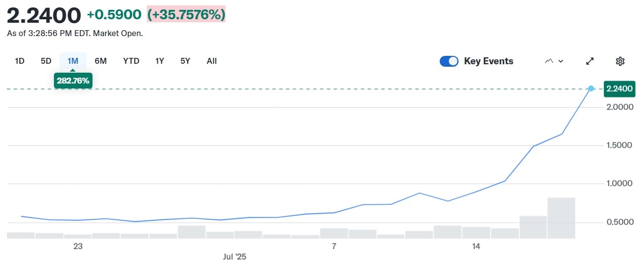Show the All time range
644x262 pixels.
click(212, 61)
